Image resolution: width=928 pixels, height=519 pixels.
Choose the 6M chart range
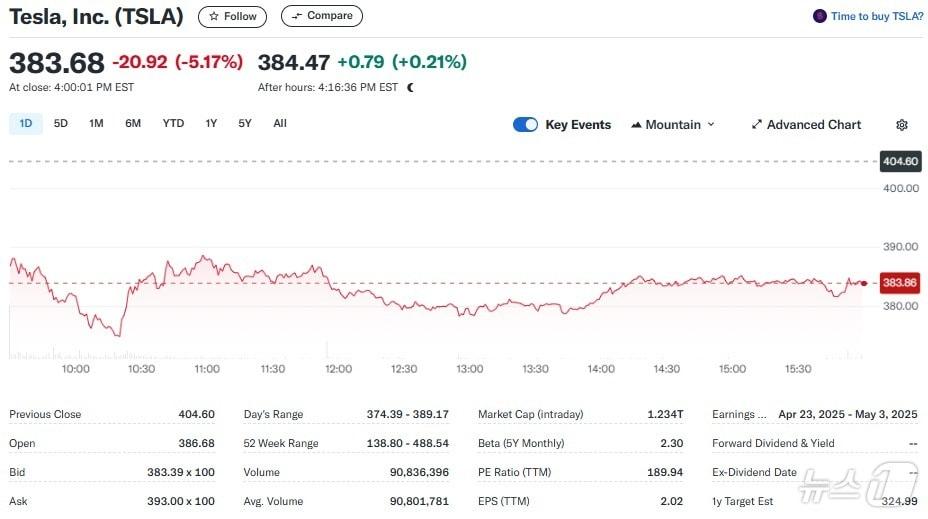pos(133,124)
